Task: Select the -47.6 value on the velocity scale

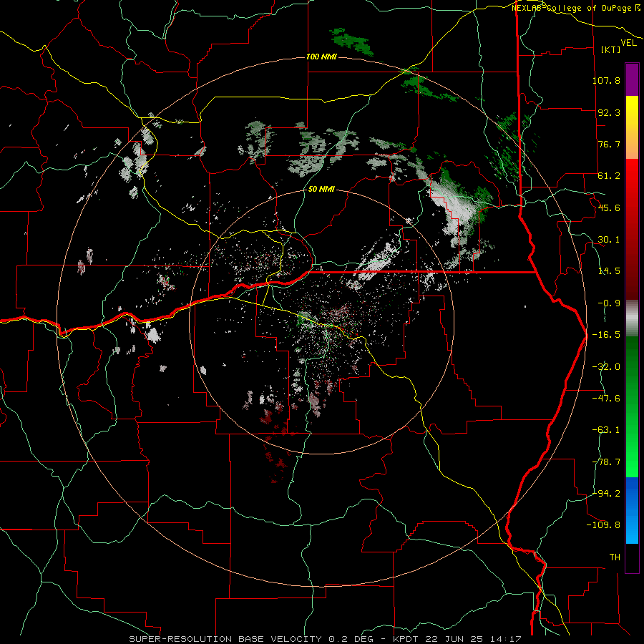Action: (x=606, y=399)
